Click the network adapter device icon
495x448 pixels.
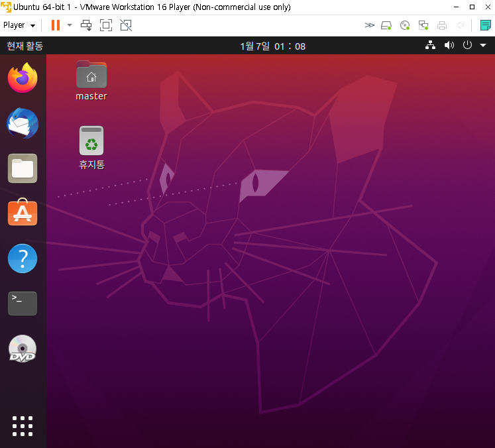(423, 25)
